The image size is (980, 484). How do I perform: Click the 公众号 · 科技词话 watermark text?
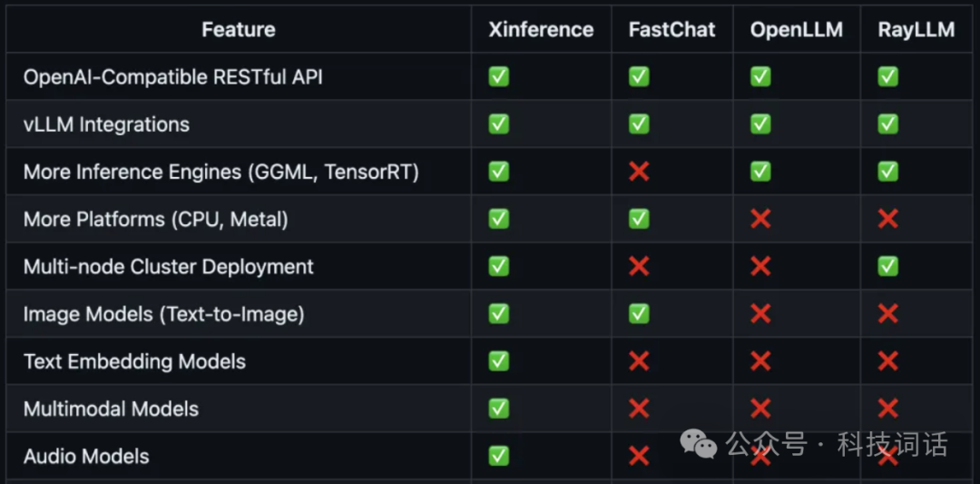pos(836,445)
